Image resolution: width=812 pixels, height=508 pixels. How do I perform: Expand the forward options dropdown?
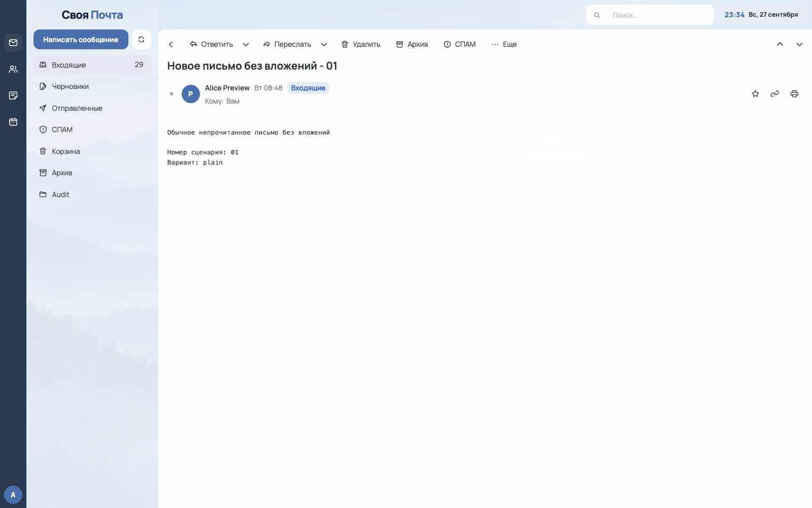coord(324,44)
